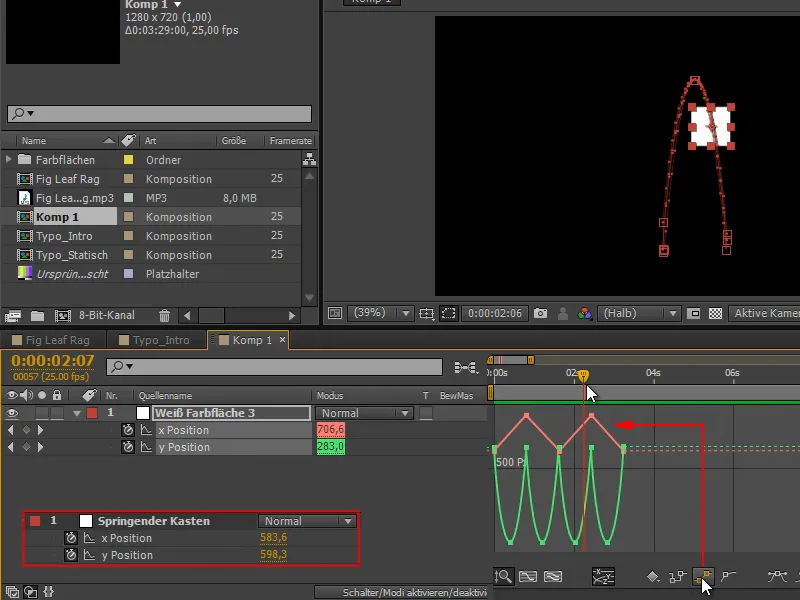Viewport: 800px width, 600px height.
Task: Click the y Position stopwatch
Action: click(x=128, y=447)
